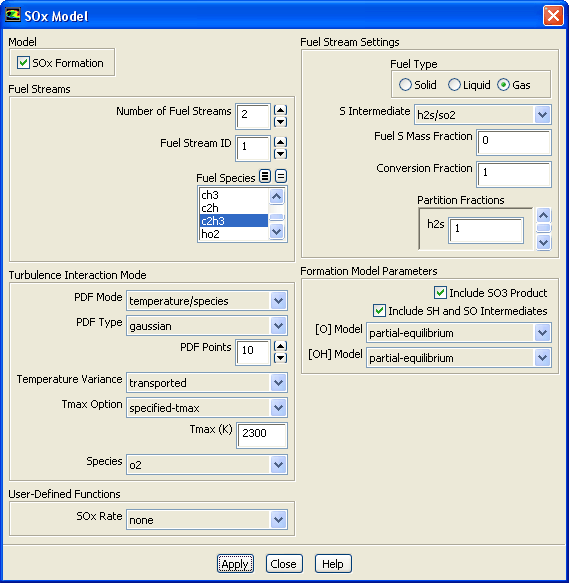Increase PDF Points value
569x583 pixels.
coord(280,346)
